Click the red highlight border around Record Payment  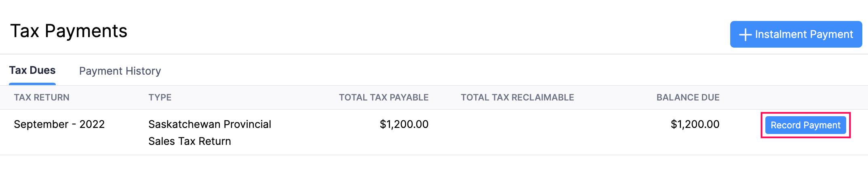pos(806,113)
